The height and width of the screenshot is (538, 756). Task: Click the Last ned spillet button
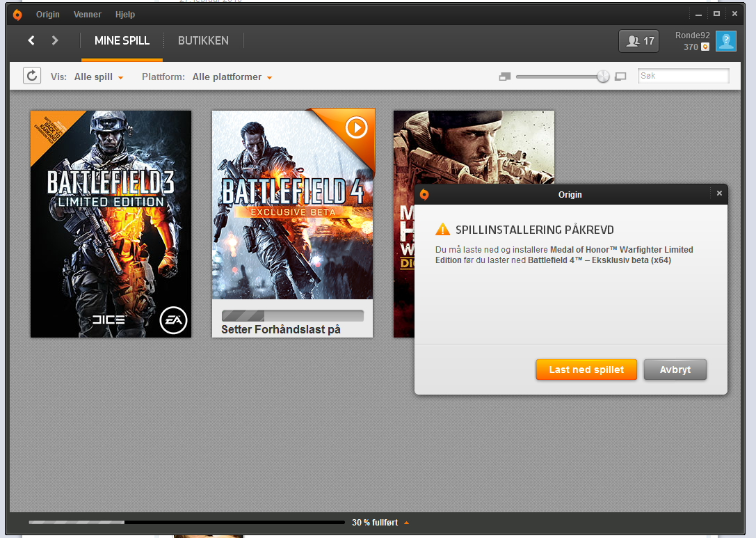(586, 370)
